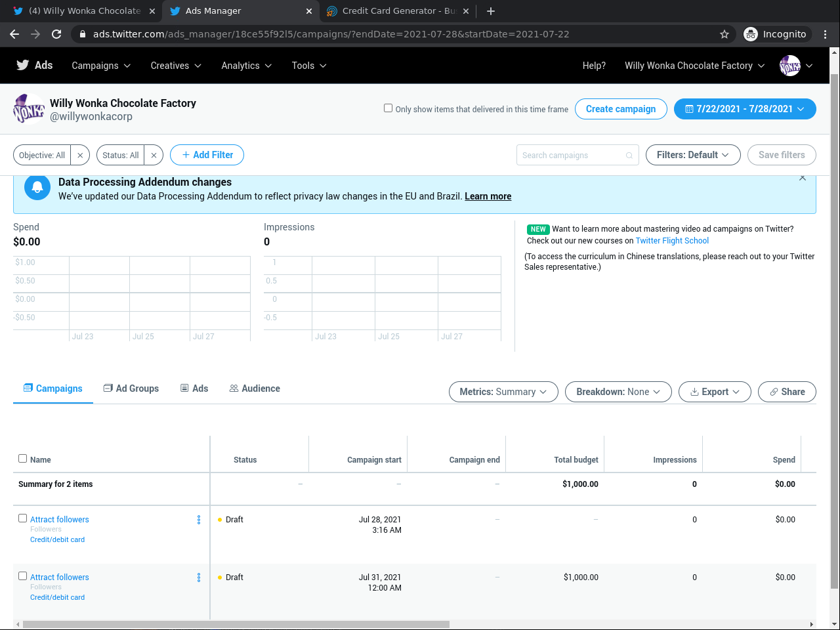This screenshot has height=630, width=840.
Task: Switch to the Credit Card Generator browser tab
Action: pos(398,11)
